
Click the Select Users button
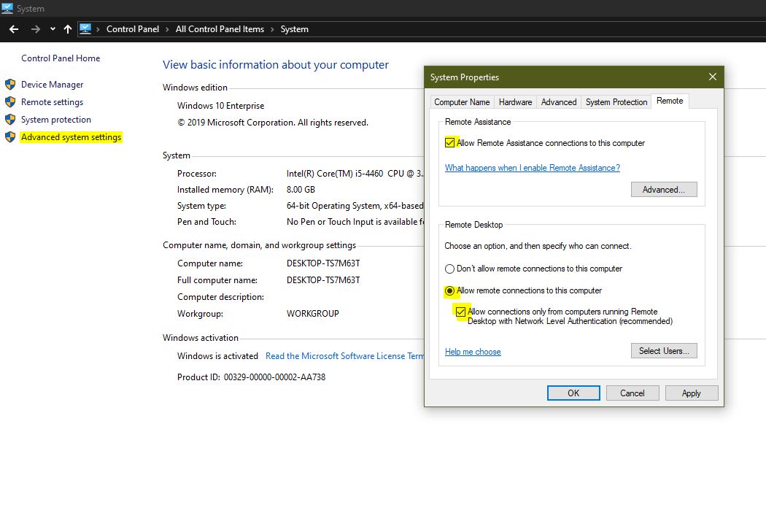coord(664,350)
